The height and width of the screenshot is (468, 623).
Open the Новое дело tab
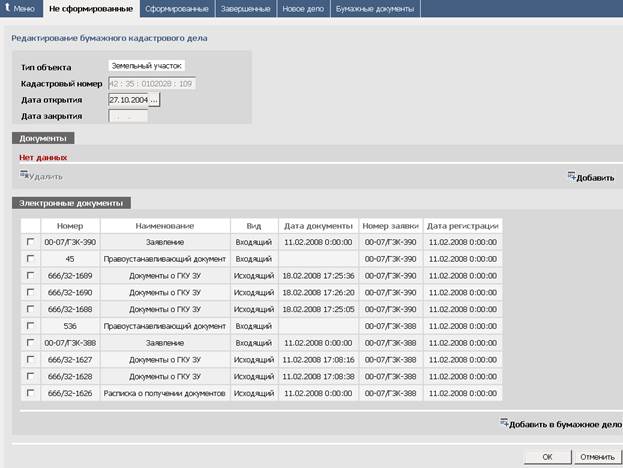pos(303,8)
